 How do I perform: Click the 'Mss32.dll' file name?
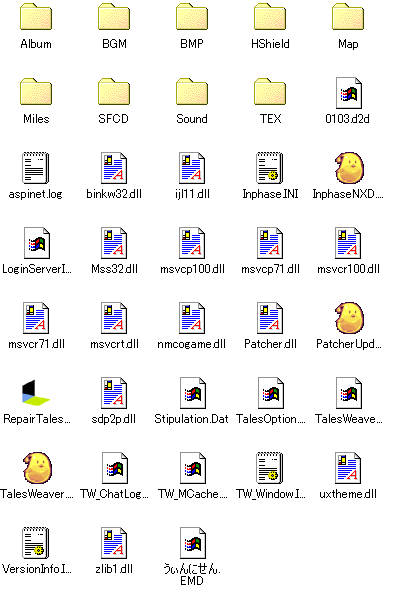click(114, 269)
